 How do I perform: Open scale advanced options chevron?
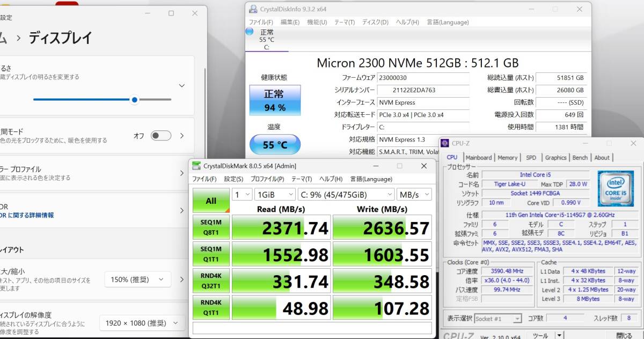pos(182,279)
